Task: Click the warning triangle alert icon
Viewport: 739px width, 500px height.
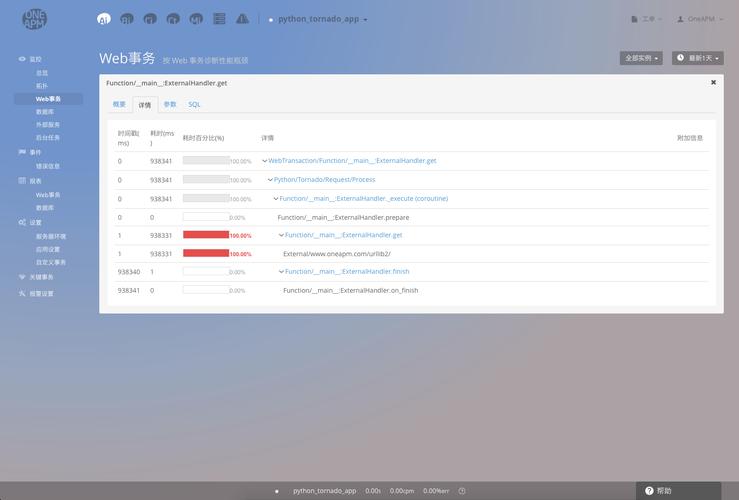Action: tap(242, 19)
